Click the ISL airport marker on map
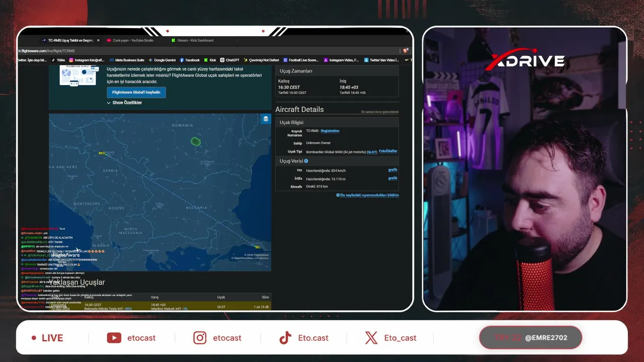The height and width of the screenshot is (362, 644). pos(257,247)
